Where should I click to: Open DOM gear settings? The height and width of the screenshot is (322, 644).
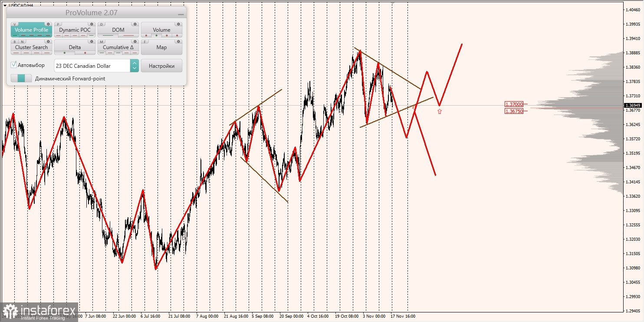coord(135,24)
